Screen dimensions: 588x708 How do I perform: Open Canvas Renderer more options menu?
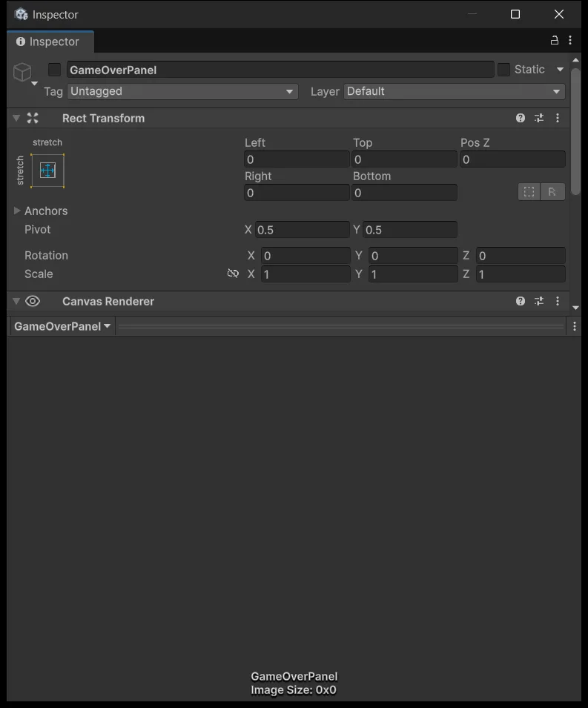(558, 301)
